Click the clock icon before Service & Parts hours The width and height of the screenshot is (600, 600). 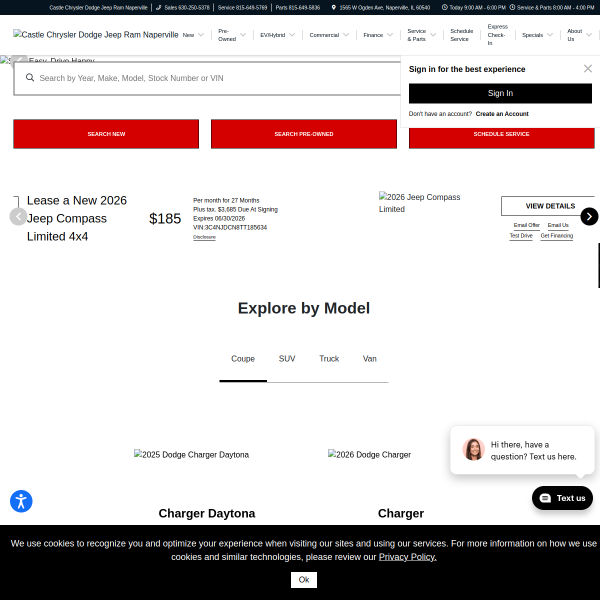point(512,7)
